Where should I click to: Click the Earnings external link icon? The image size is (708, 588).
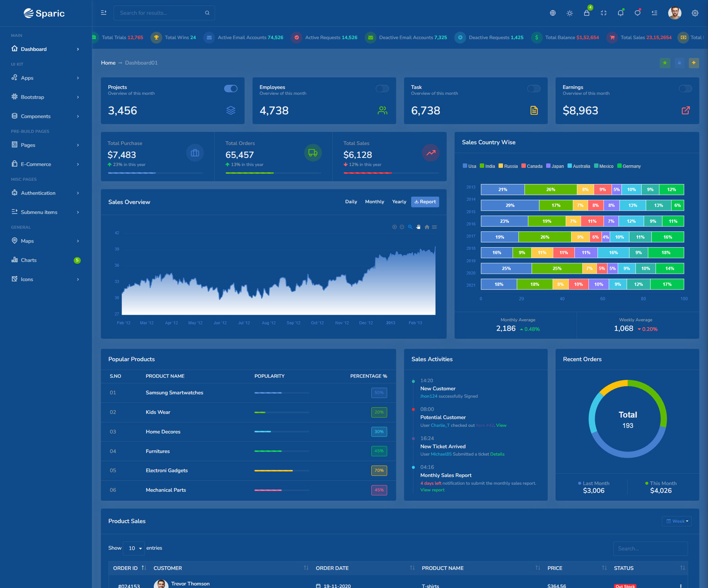[685, 110]
